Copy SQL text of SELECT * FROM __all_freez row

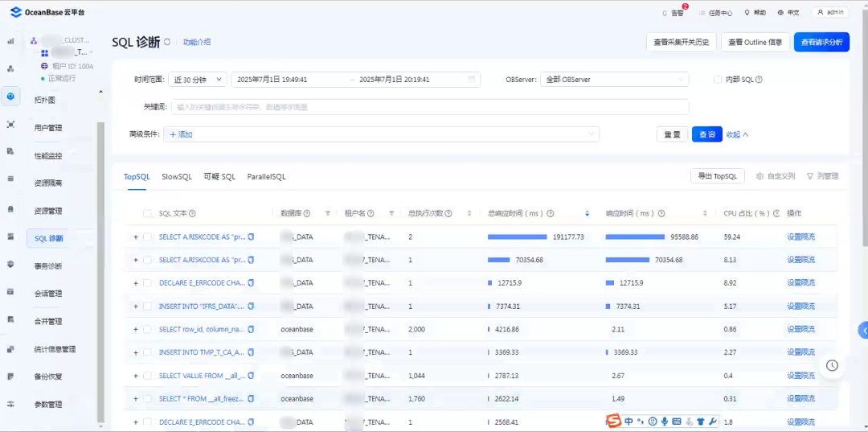[x=251, y=399]
